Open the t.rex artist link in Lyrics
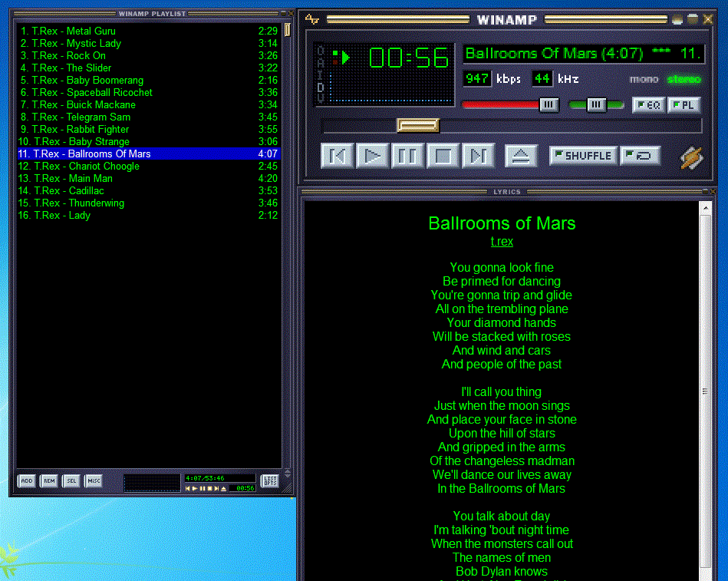The width and height of the screenshot is (728, 581). (x=502, y=242)
